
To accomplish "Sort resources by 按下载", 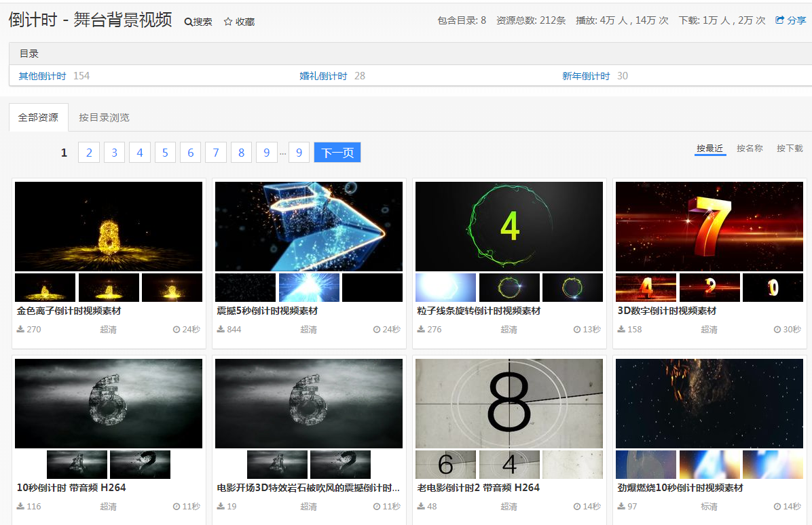I will click(x=790, y=149).
